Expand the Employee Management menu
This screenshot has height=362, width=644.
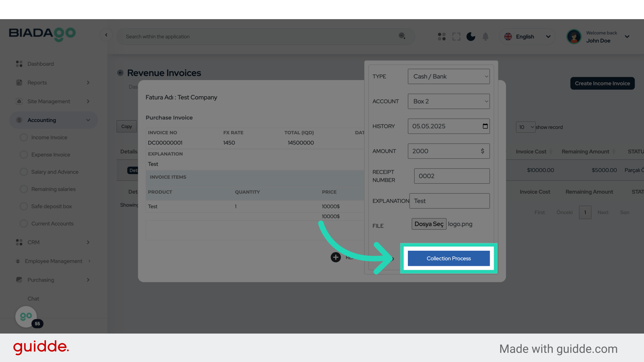click(53, 261)
